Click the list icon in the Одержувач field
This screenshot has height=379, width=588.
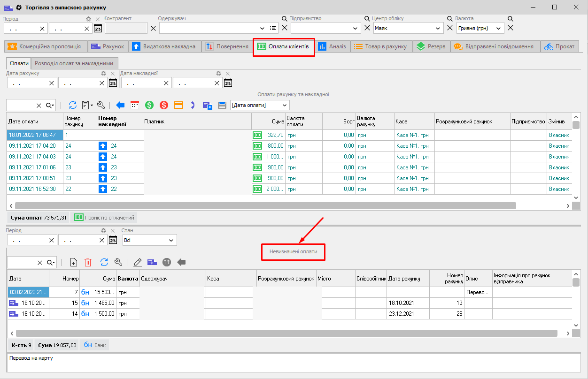pos(273,28)
